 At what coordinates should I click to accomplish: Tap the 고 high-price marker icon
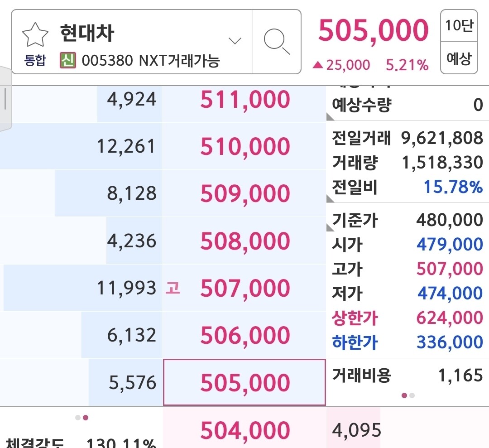point(173,288)
